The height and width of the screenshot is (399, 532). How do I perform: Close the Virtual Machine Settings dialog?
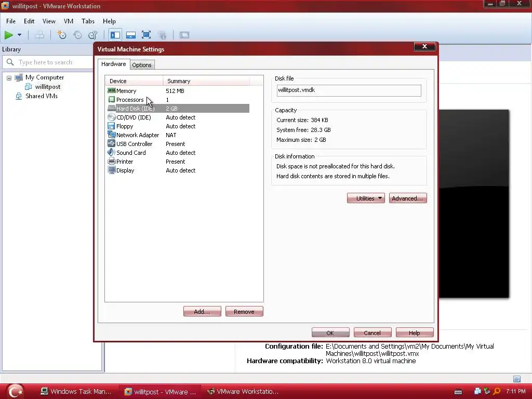click(x=424, y=46)
